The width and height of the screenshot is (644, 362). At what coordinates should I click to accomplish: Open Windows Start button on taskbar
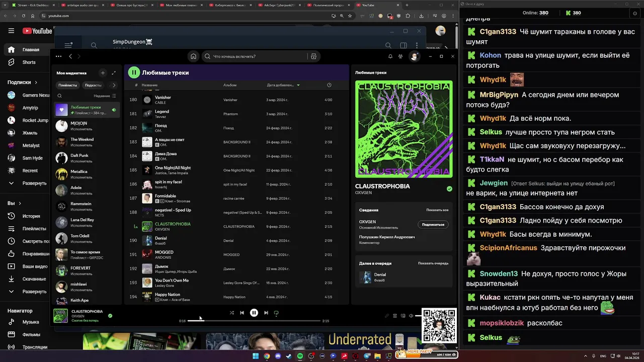pyautogui.click(x=256, y=356)
